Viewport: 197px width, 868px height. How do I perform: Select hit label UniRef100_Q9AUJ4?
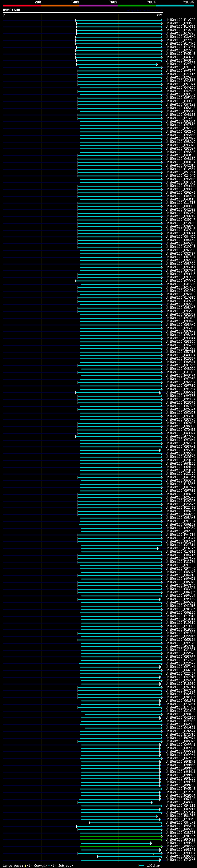pos(180,853)
